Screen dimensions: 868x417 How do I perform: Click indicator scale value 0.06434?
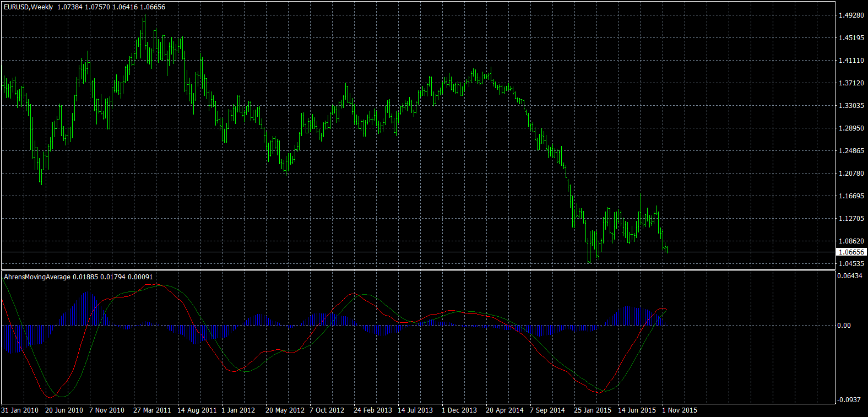coord(850,276)
